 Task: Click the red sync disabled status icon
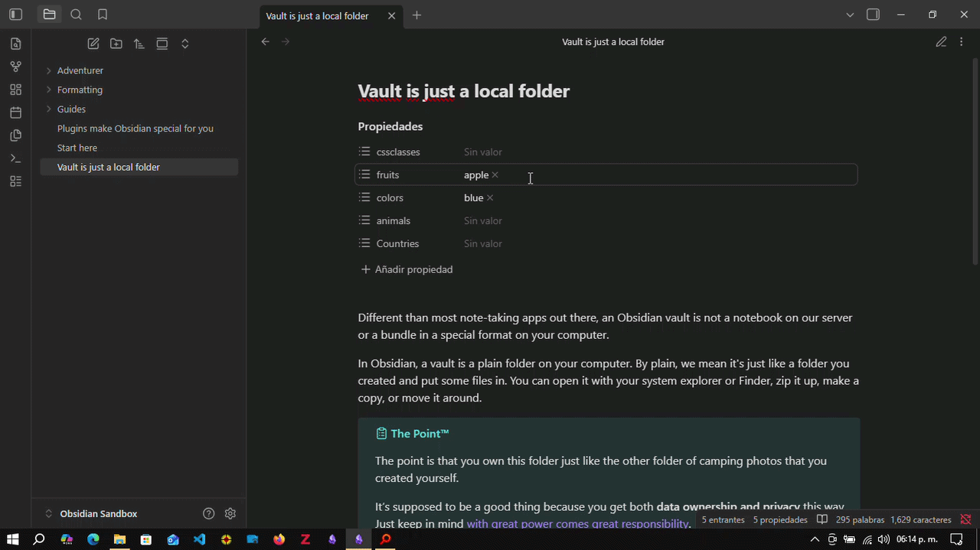965,519
